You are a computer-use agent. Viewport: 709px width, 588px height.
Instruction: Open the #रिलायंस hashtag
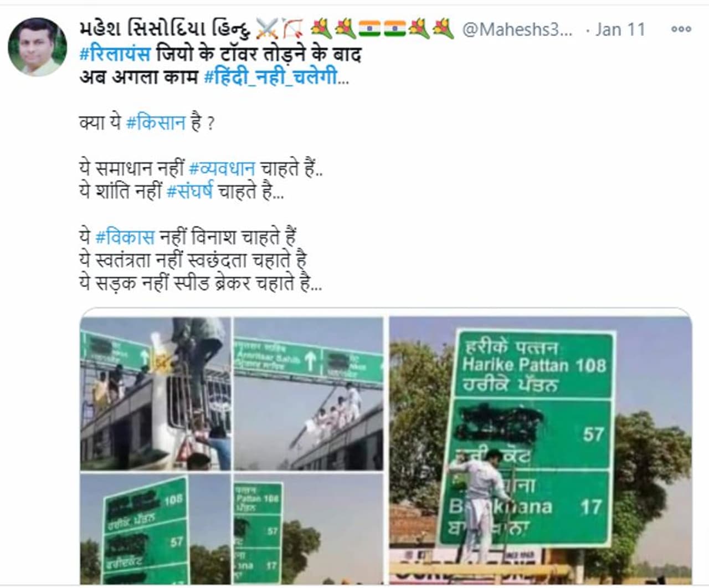point(115,55)
